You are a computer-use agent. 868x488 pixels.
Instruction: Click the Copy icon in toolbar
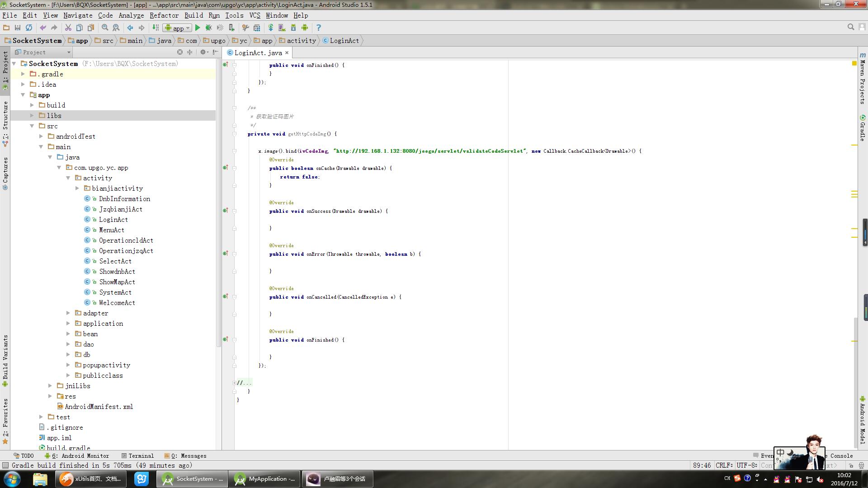[79, 28]
